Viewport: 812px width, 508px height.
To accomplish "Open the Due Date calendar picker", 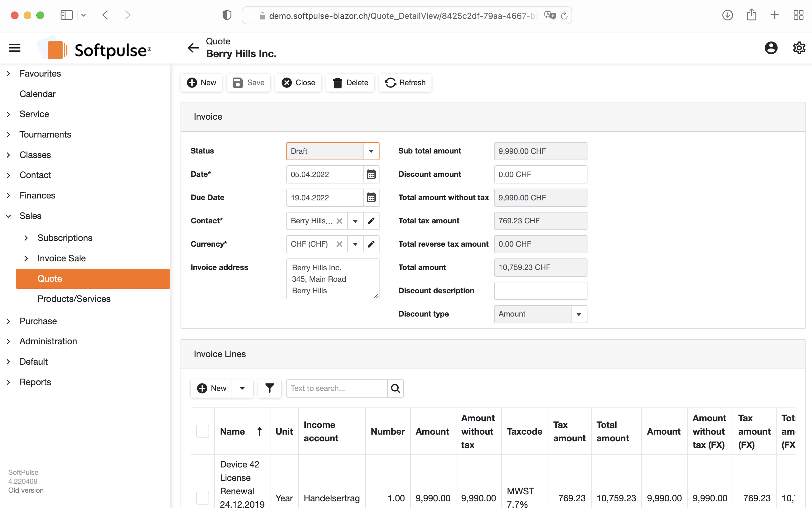I will 371,198.
